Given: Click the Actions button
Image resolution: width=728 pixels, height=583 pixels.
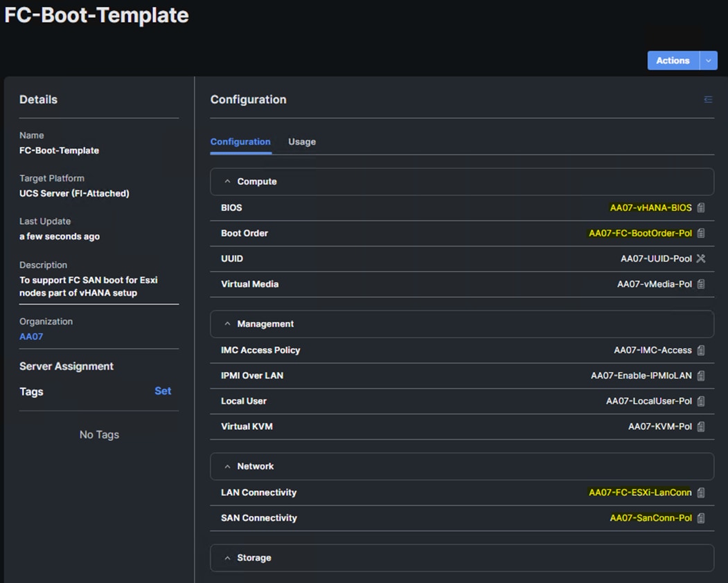Looking at the screenshot, I should 673,60.
